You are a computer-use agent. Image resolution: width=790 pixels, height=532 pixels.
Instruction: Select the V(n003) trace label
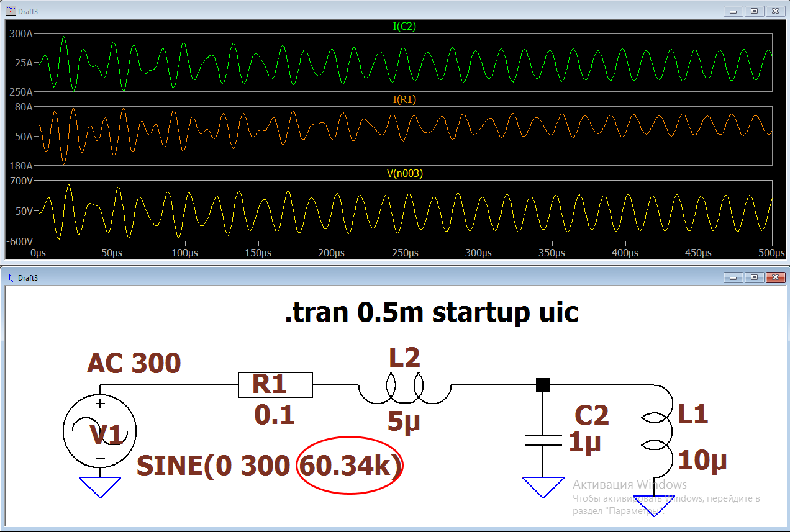[x=404, y=173]
